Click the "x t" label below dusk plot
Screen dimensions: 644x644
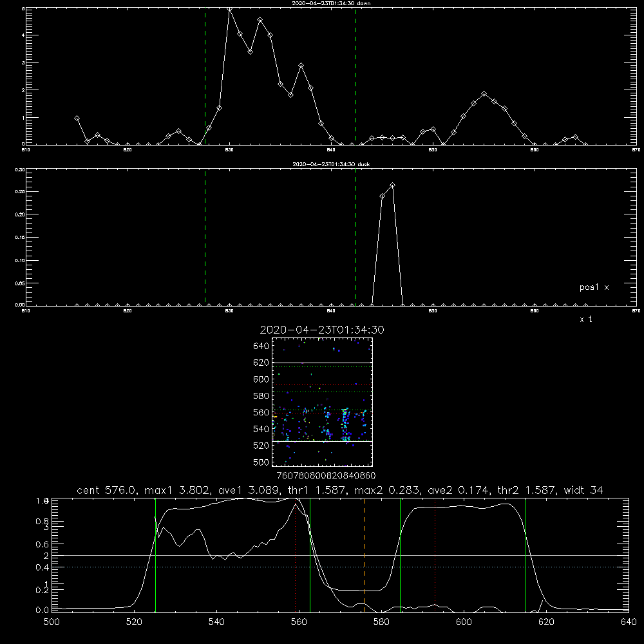[585, 319]
